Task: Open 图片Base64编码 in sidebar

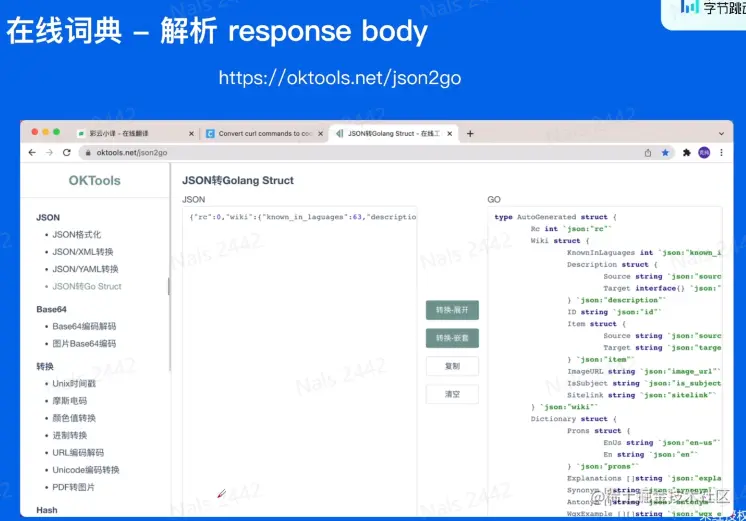Action: click(84, 344)
